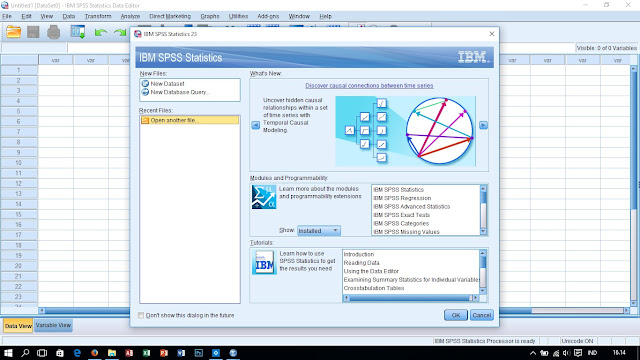Launch Edge browser from the taskbar
Screen dimensions: 640x360
pyautogui.click(x=77, y=353)
